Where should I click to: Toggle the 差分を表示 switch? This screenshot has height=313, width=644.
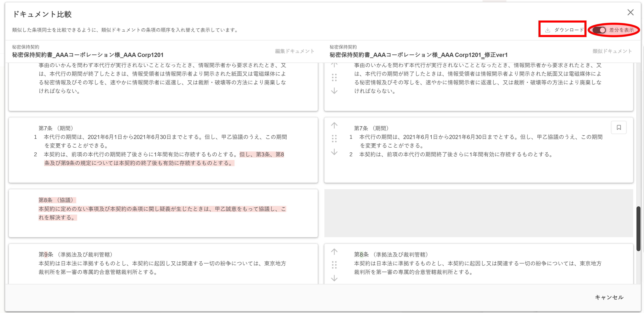(x=599, y=30)
